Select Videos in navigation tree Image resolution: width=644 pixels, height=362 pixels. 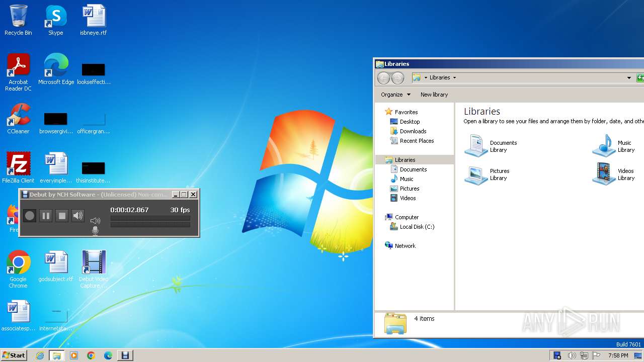[x=404, y=198]
